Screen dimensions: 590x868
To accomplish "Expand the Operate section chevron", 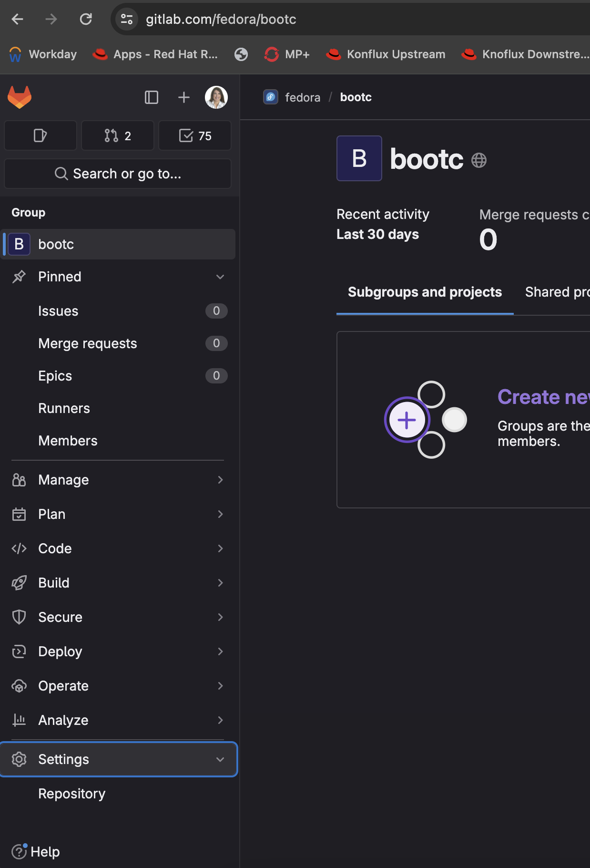I will [220, 686].
